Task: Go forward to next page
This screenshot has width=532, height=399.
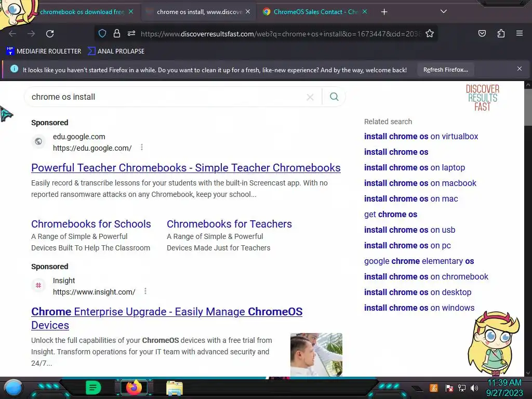Action: point(31,34)
